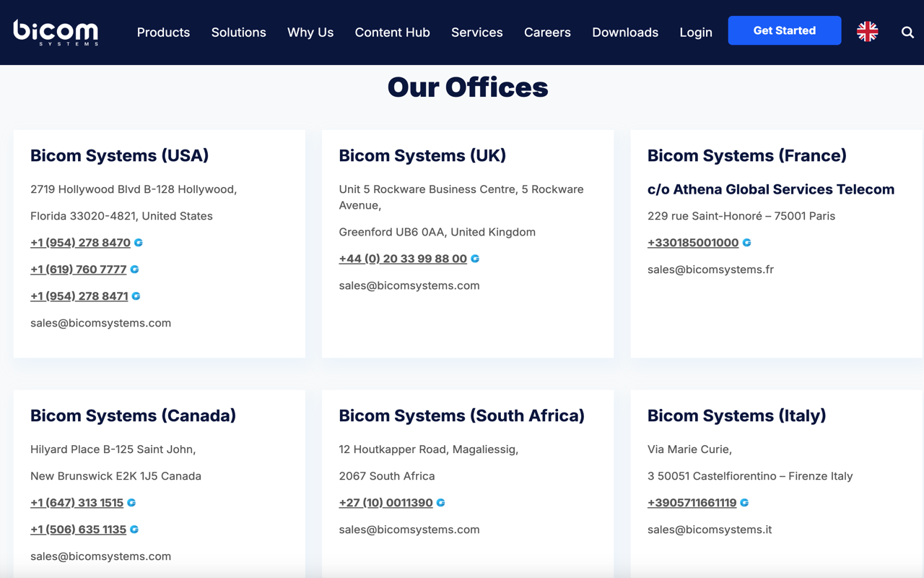This screenshot has height=578, width=924.
Task: Click France email sales@bicomsystems.fr
Action: (710, 269)
